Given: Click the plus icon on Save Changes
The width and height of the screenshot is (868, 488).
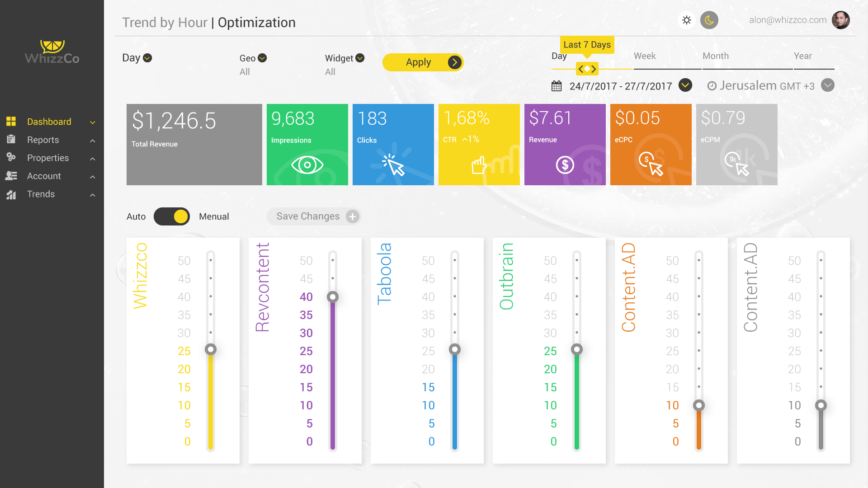Looking at the screenshot, I should (352, 216).
